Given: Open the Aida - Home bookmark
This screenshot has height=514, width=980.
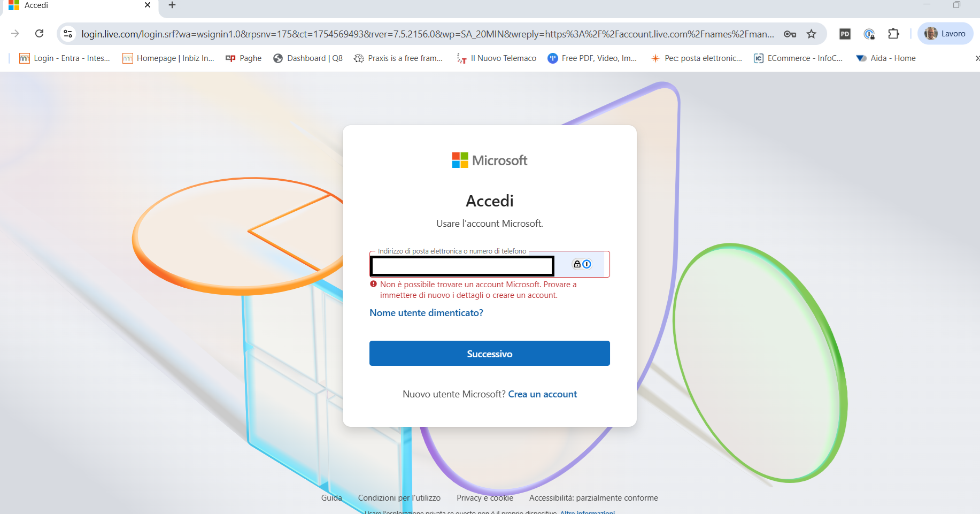Looking at the screenshot, I should (885, 58).
